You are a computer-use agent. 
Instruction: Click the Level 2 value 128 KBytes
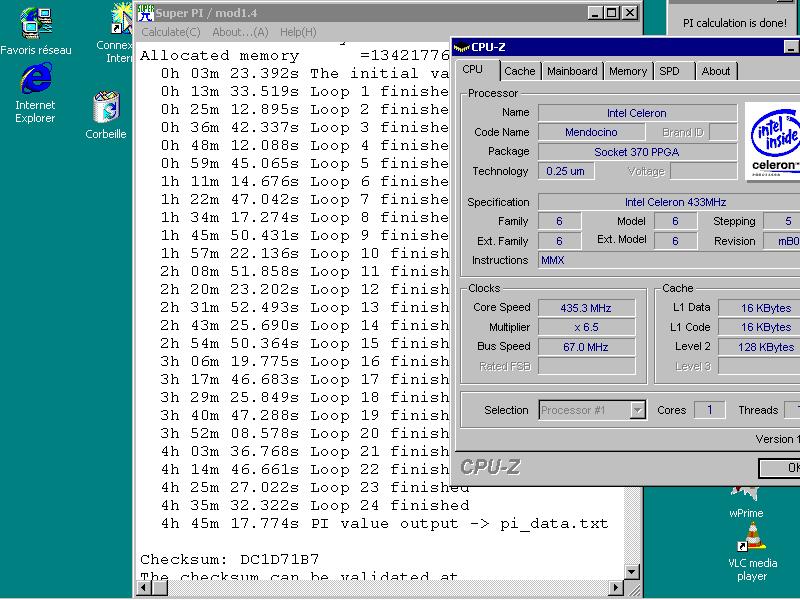pyautogui.click(x=759, y=347)
